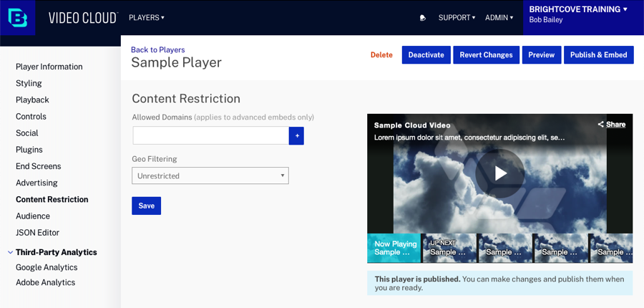The height and width of the screenshot is (308, 644).
Task: Open the Support dropdown menu
Action: (457, 18)
